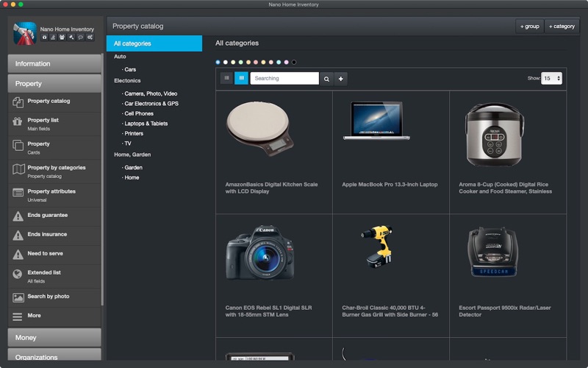The height and width of the screenshot is (368, 588).
Task: Pick the blue color theme dot
Action: click(x=218, y=63)
